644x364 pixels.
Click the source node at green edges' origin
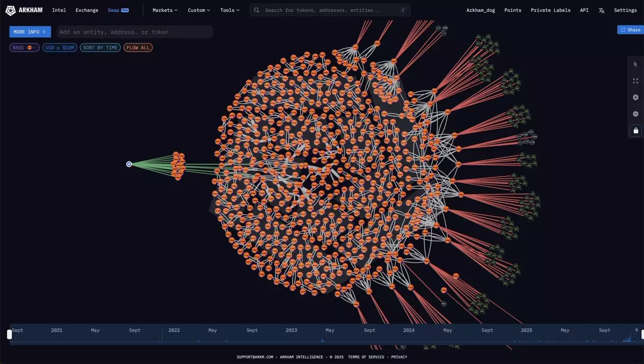click(x=129, y=164)
